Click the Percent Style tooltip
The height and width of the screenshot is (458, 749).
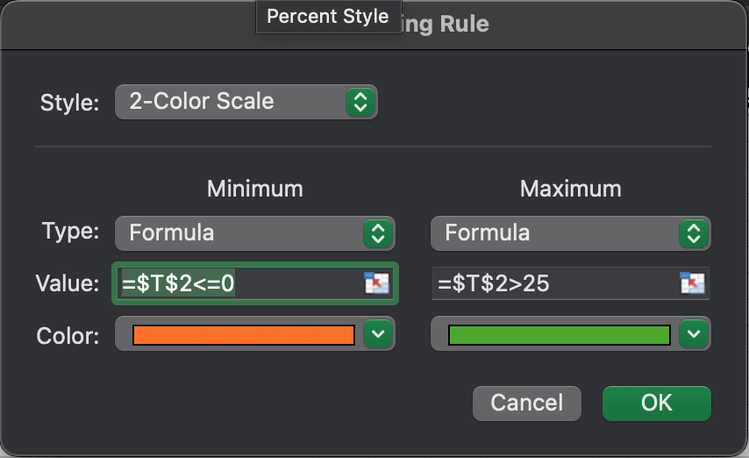pyautogui.click(x=327, y=17)
